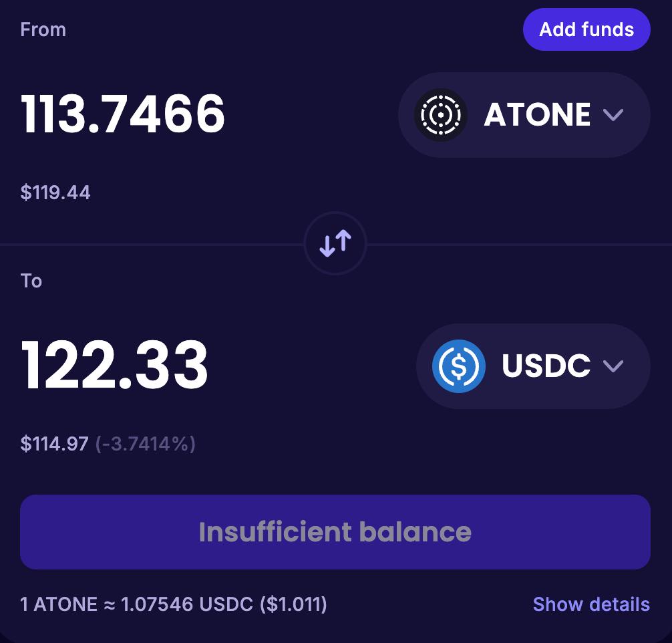The width and height of the screenshot is (672, 643).
Task: Swap the From and To tokens
Action: pyautogui.click(x=335, y=244)
